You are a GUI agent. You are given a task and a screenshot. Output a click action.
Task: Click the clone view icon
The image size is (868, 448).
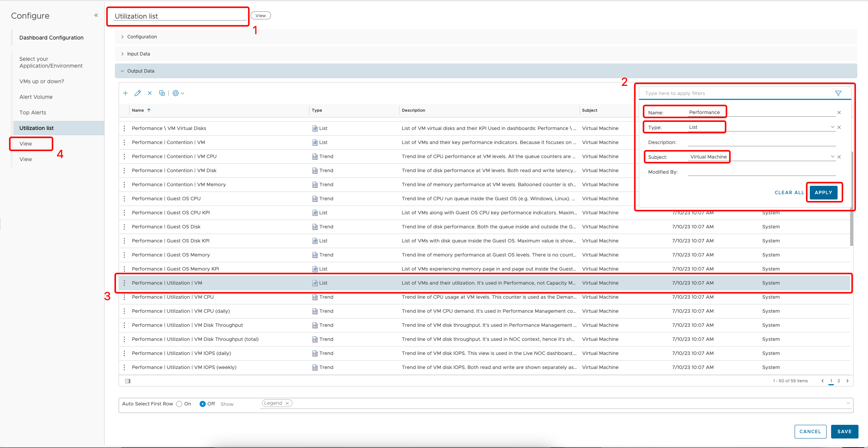point(162,93)
